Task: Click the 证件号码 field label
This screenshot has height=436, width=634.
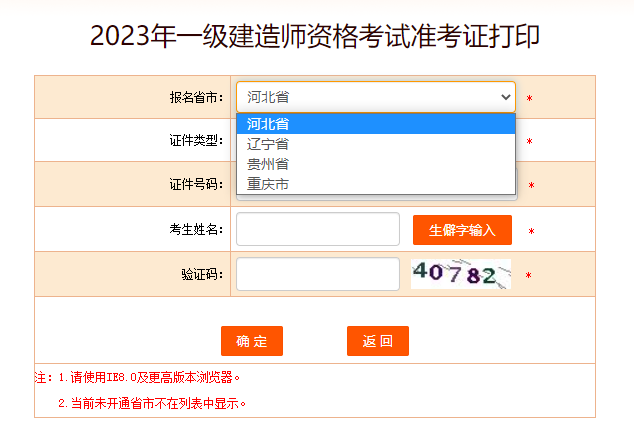Action: (196, 185)
